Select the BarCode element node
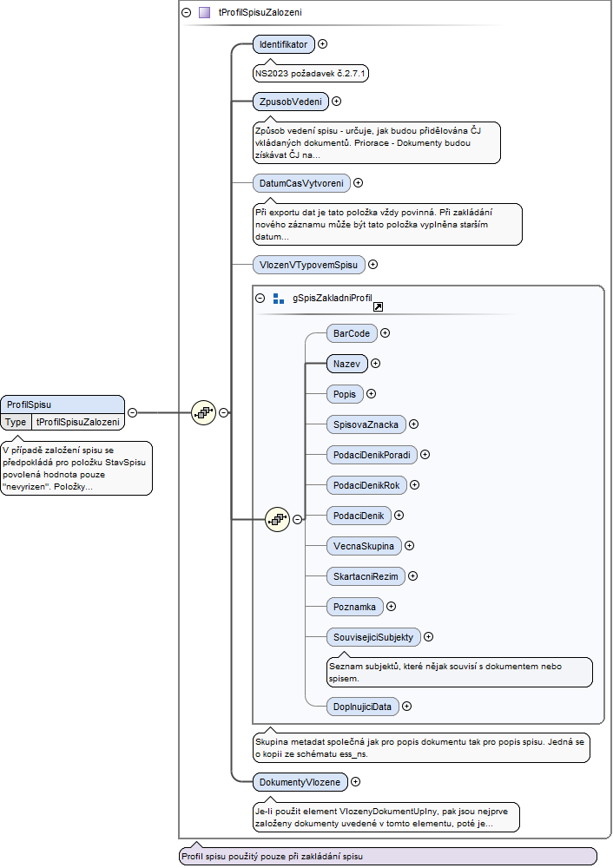 [352, 333]
